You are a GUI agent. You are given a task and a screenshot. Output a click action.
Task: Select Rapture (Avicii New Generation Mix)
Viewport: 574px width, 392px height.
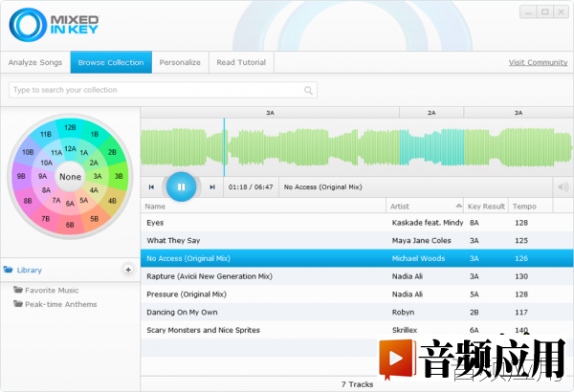[x=357, y=276]
